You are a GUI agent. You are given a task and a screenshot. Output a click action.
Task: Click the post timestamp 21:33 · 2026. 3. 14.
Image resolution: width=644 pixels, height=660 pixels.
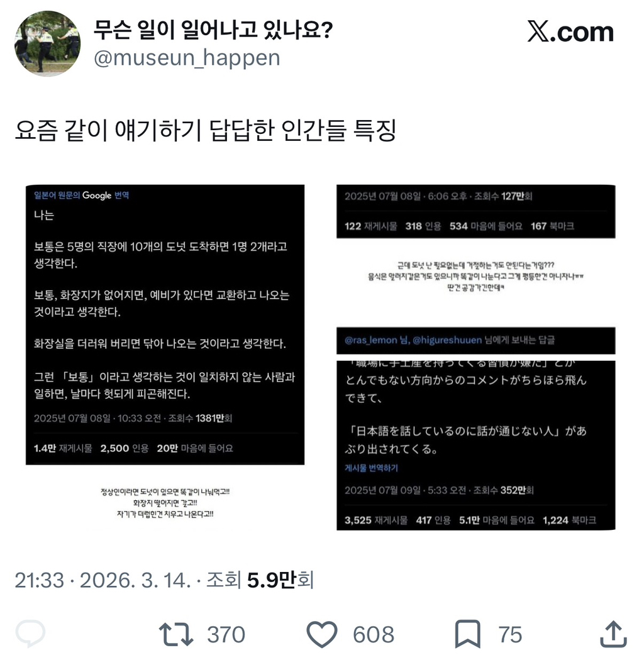tap(103, 580)
